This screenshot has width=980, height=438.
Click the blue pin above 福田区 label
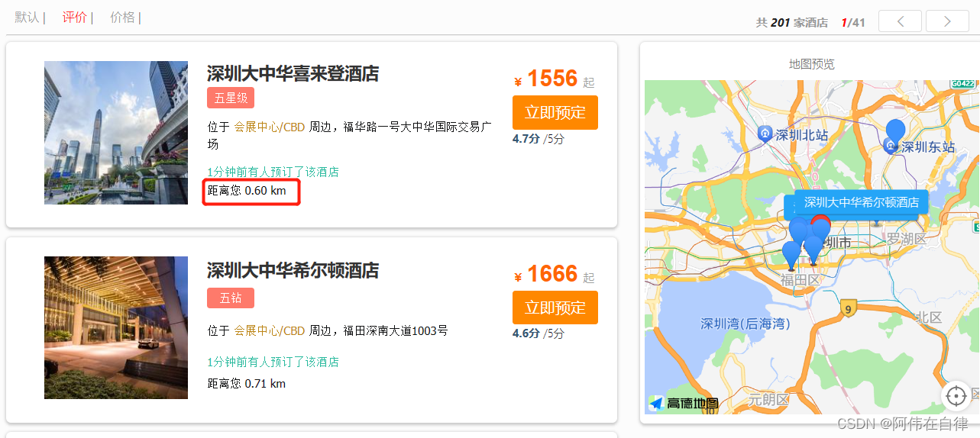(792, 256)
